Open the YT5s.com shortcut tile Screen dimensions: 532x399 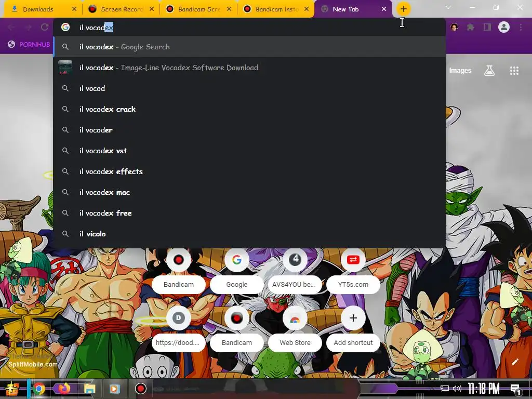[x=353, y=270]
